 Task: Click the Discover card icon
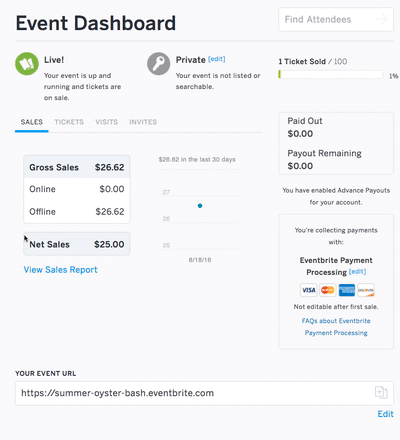coord(366,290)
